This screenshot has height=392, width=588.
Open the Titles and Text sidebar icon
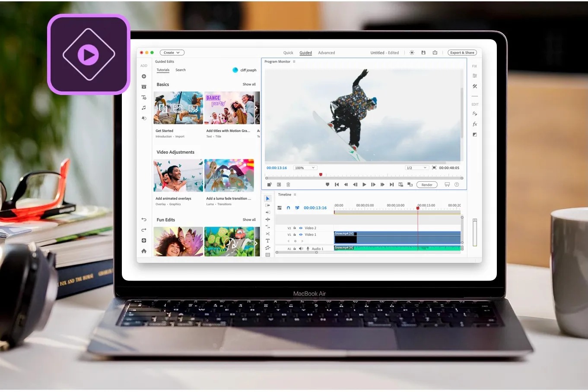point(144,98)
